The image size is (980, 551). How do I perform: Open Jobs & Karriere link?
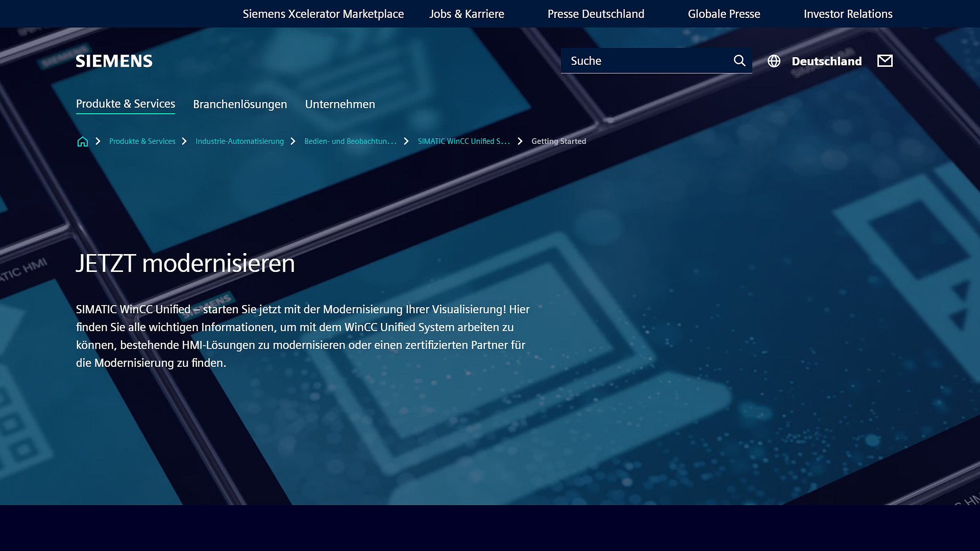tap(467, 14)
